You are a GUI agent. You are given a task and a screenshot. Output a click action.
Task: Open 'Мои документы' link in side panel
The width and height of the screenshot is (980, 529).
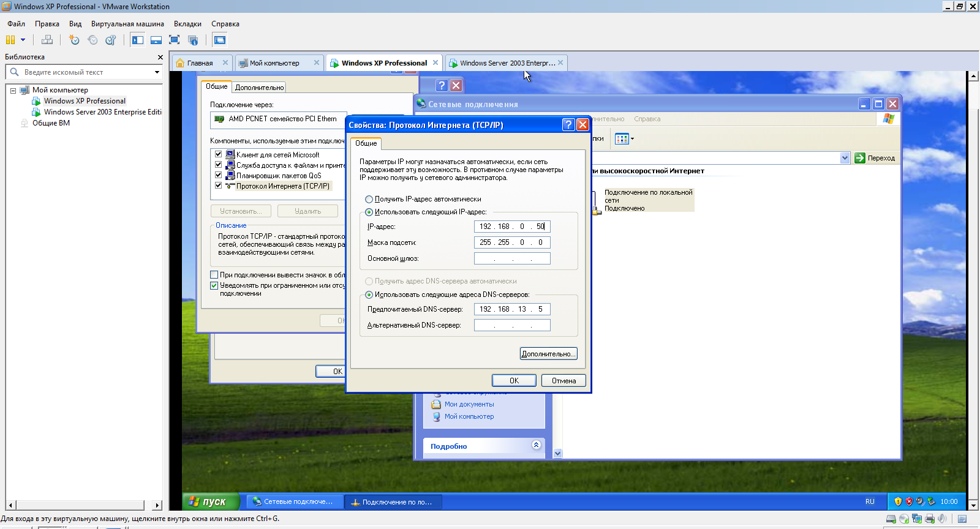tap(469, 404)
